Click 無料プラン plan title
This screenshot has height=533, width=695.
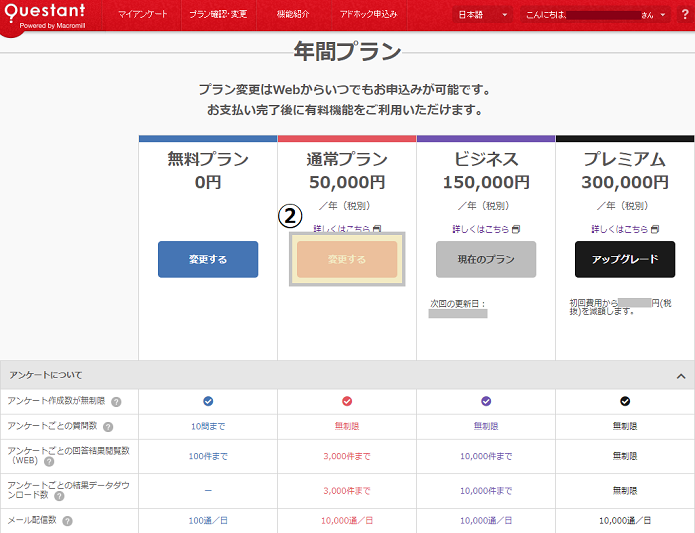click(208, 159)
